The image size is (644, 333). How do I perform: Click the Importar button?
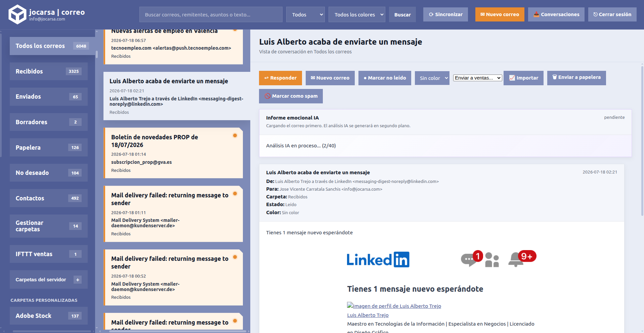pyautogui.click(x=523, y=78)
